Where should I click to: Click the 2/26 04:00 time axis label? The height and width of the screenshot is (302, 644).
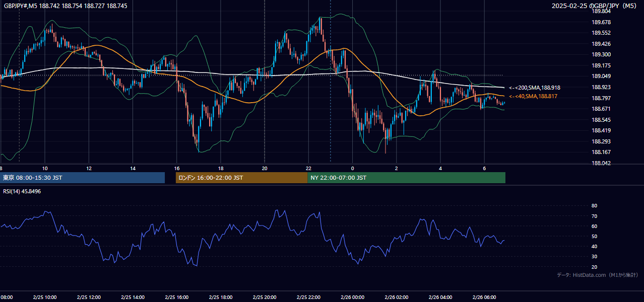click(x=440, y=297)
